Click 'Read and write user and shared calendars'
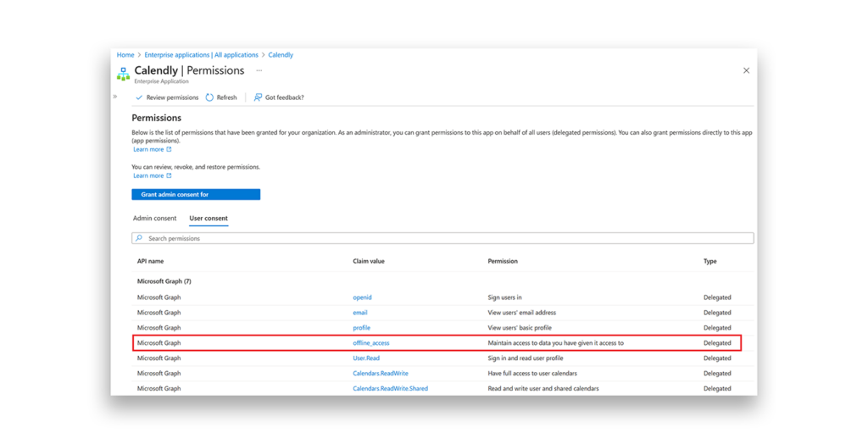The height and width of the screenshot is (444, 868). (543, 389)
